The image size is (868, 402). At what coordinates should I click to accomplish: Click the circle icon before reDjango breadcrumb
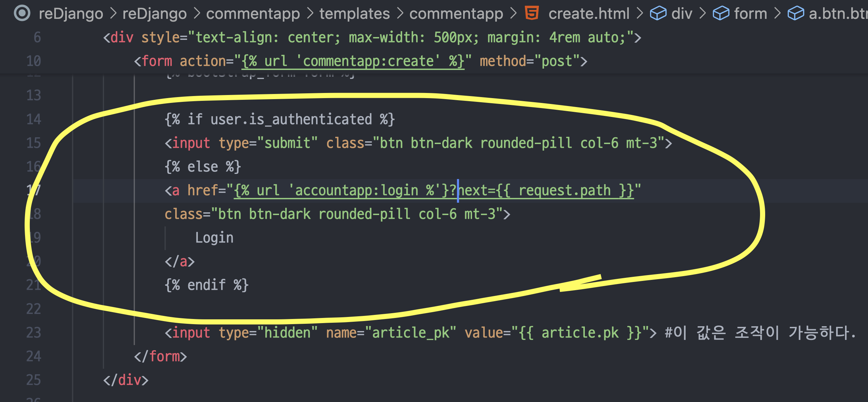click(22, 13)
